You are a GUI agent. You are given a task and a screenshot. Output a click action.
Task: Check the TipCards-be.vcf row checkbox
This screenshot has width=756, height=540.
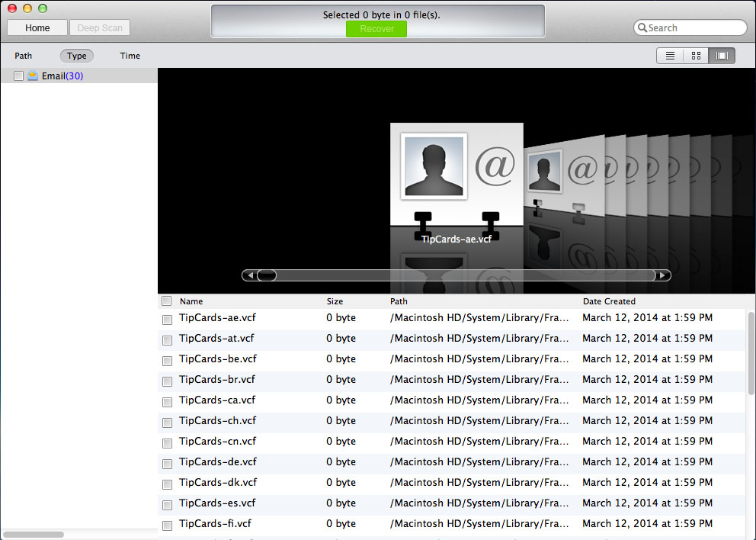(168, 361)
